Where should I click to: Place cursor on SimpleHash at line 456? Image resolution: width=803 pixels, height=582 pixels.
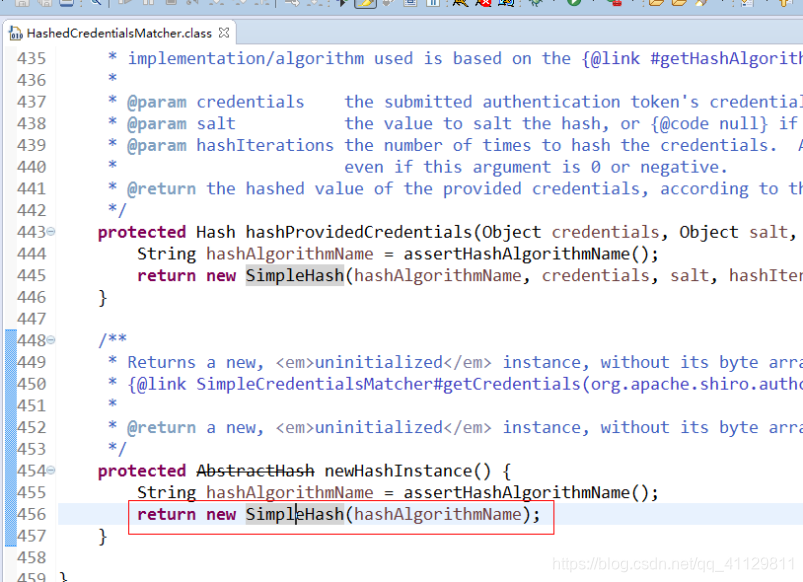(x=294, y=514)
